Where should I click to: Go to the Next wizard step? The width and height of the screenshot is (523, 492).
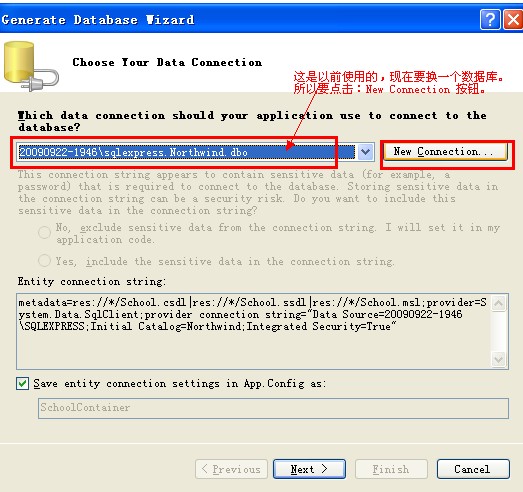[309, 469]
